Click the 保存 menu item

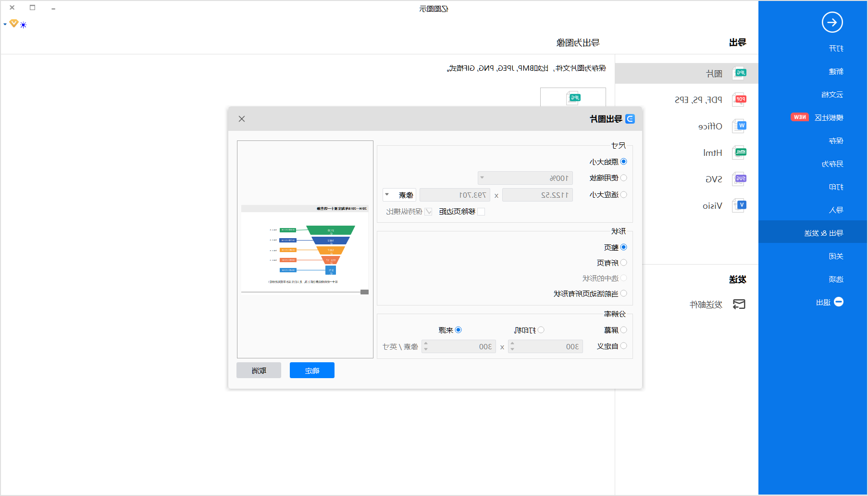click(x=836, y=140)
